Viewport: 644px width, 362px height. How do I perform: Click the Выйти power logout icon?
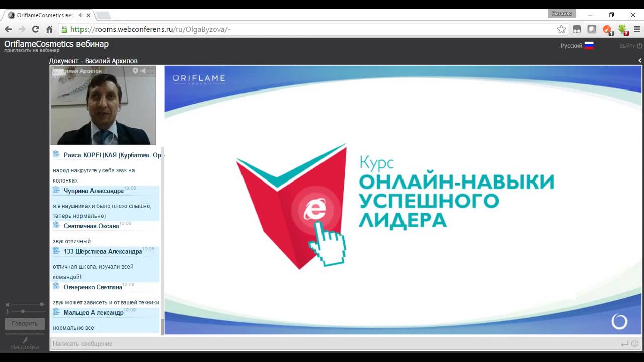pos(640,46)
